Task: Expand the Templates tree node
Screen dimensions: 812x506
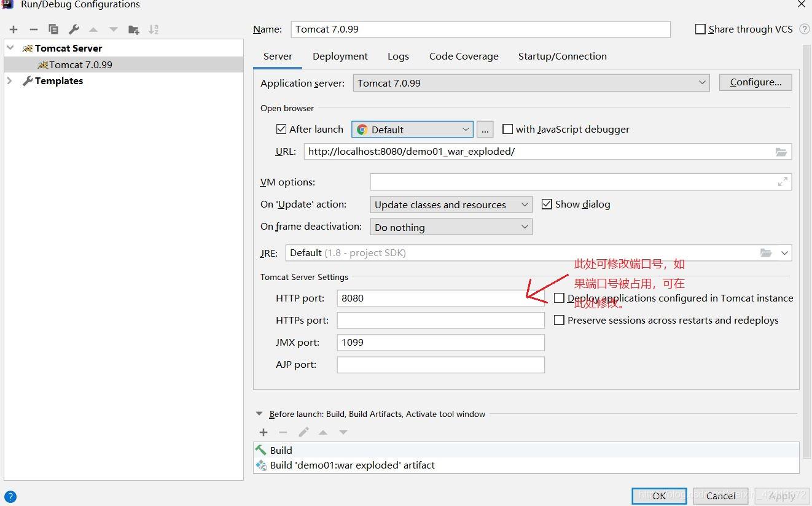Action: click(x=9, y=80)
